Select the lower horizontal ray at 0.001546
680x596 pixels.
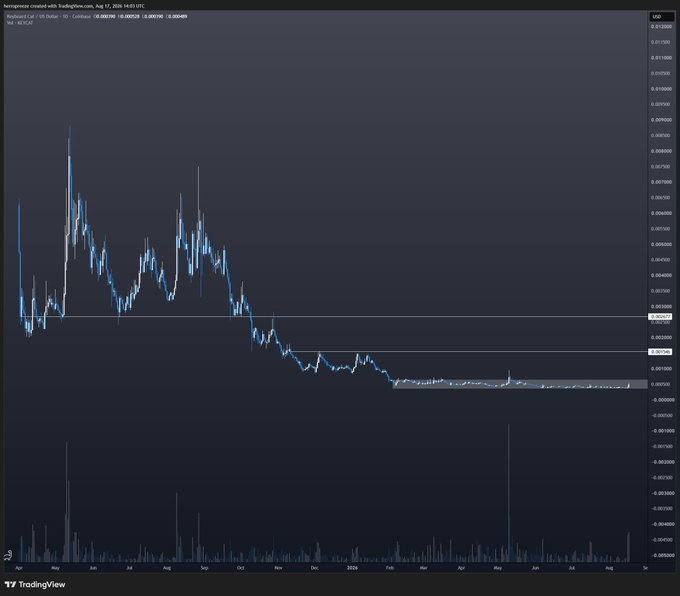point(468,351)
